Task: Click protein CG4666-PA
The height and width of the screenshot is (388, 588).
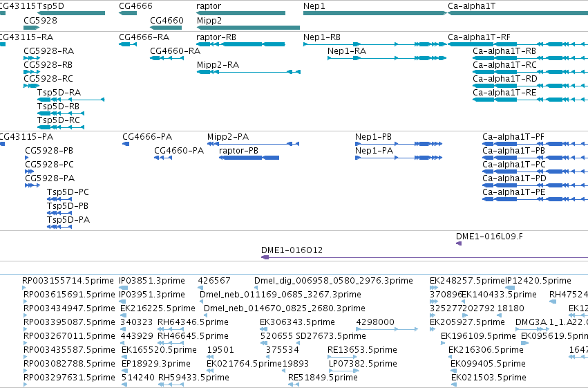Action: 147,137
